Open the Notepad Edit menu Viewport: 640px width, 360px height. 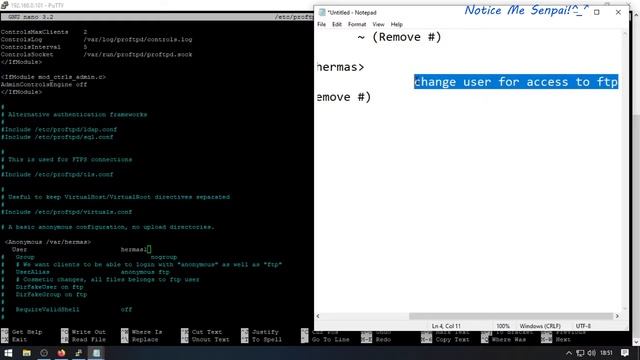point(337,24)
